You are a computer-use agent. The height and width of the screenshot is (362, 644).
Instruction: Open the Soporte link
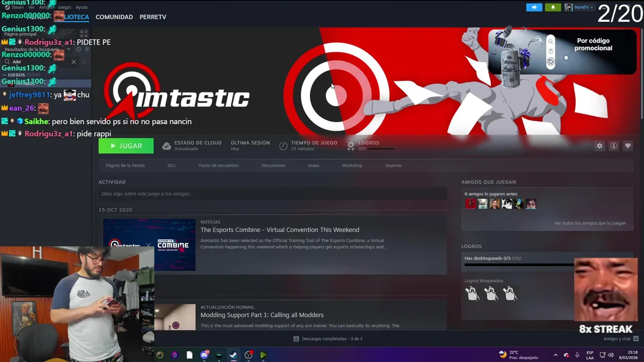(393, 165)
